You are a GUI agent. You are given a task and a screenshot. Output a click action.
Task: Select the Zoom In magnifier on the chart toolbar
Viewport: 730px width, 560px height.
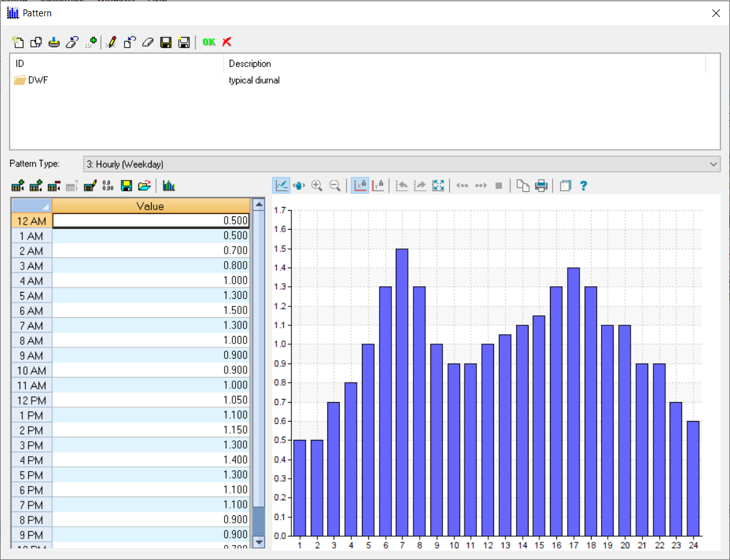(318, 186)
